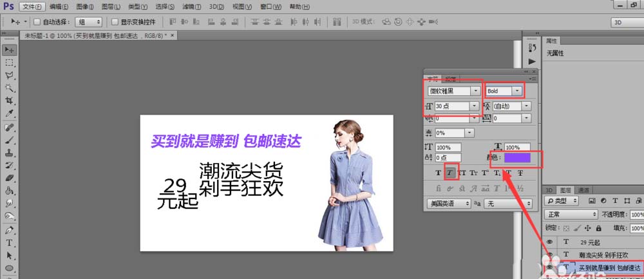The height and width of the screenshot is (279, 644).
Task: Click the 不透明度 value field
Action: (637, 215)
